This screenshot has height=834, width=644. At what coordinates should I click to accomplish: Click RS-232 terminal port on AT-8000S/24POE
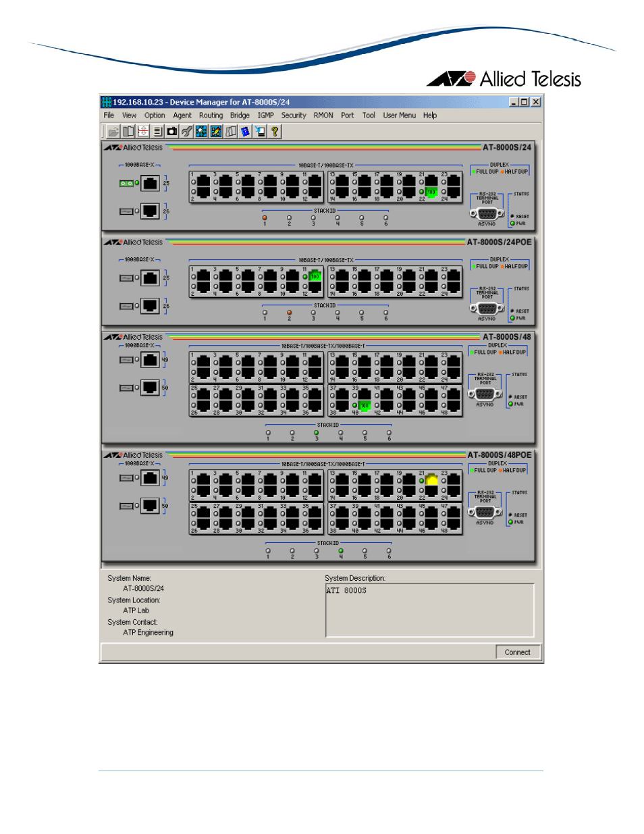(487, 309)
